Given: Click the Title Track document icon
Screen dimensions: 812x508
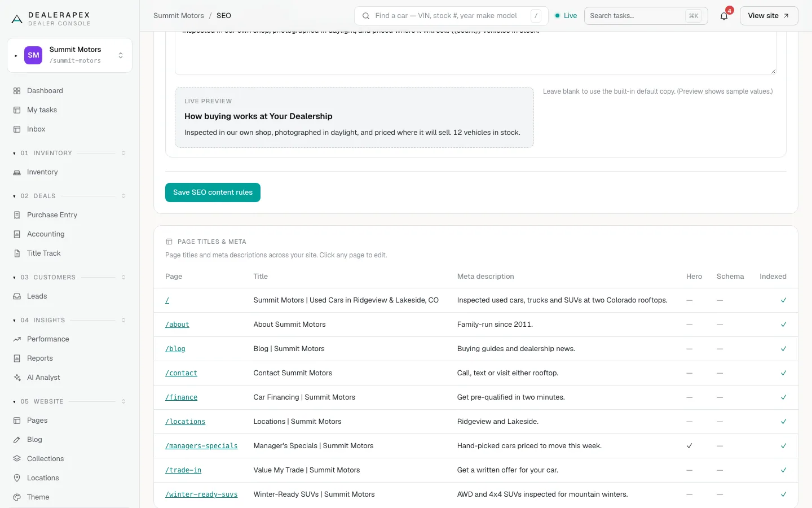Looking at the screenshot, I should click(x=17, y=253).
